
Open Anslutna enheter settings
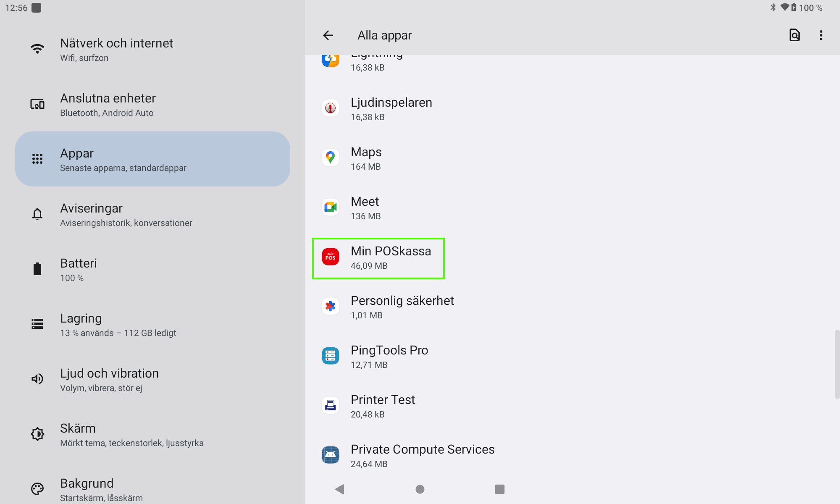point(108,105)
